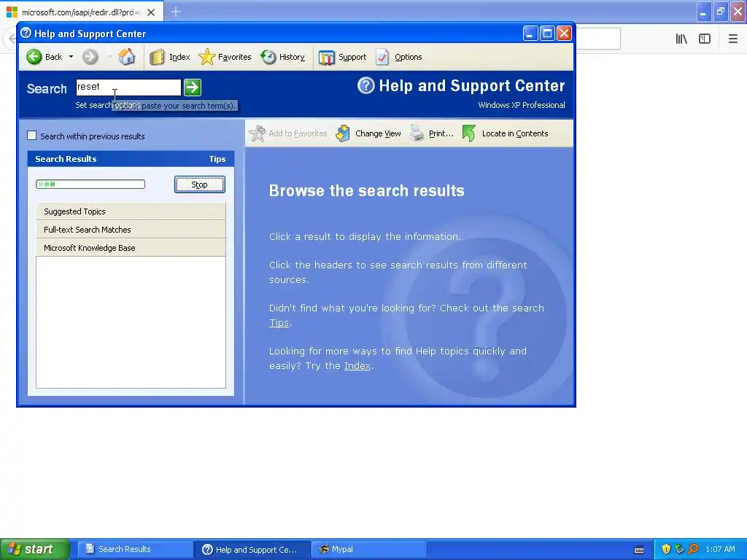Open Favorites star icon
The height and width of the screenshot is (560, 747).
[206, 57]
